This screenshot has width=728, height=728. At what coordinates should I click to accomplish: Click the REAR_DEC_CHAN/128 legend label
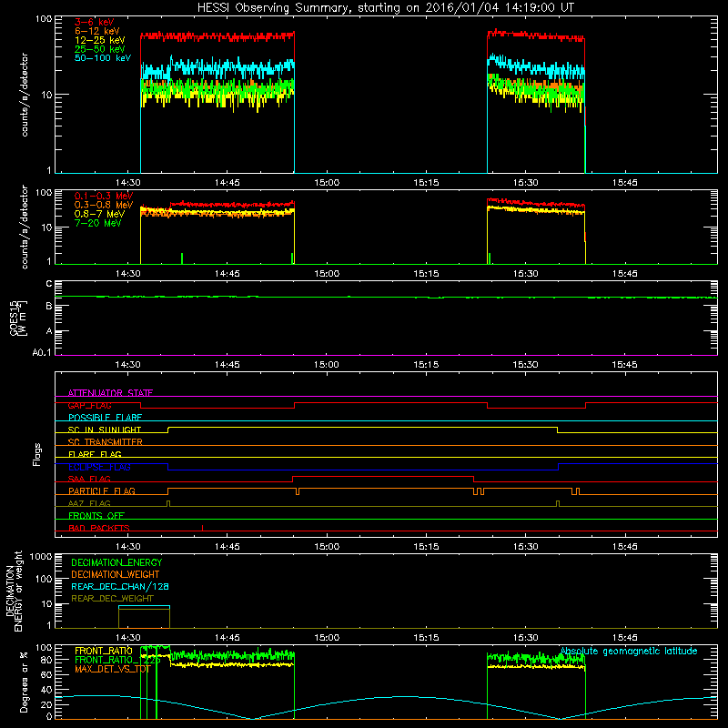[x=120, y=586]
